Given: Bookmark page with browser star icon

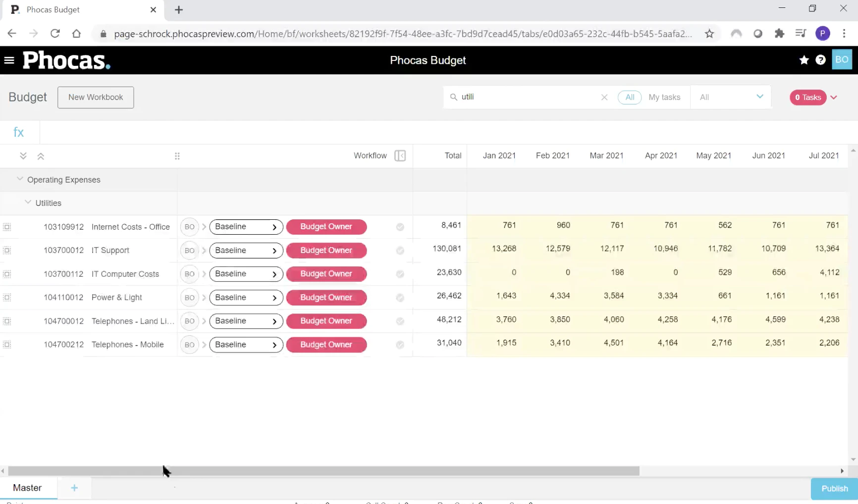Looking at the screenshot, I should pyautogui.click(x=709, y=34).
